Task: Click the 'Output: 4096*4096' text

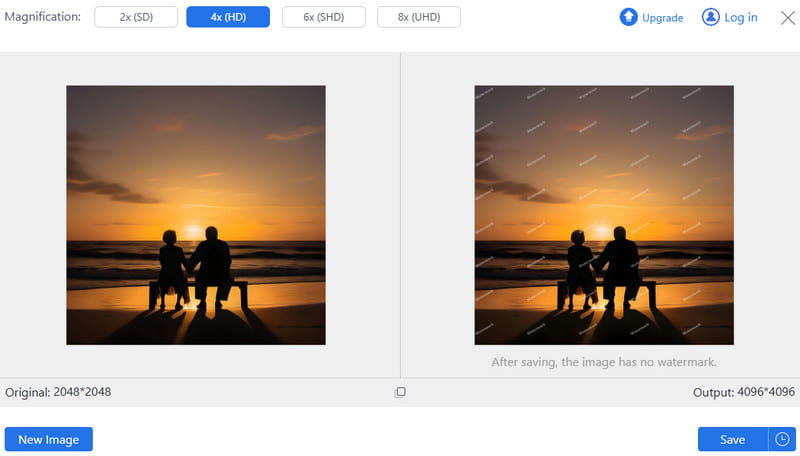Action: [743, 392]
